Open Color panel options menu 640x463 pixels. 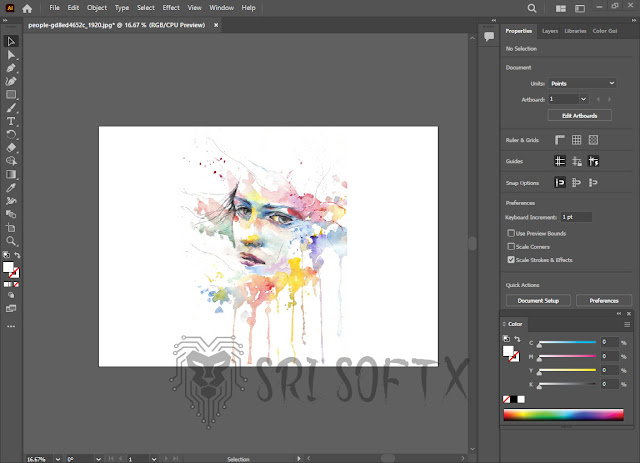[x=627, y=325]
